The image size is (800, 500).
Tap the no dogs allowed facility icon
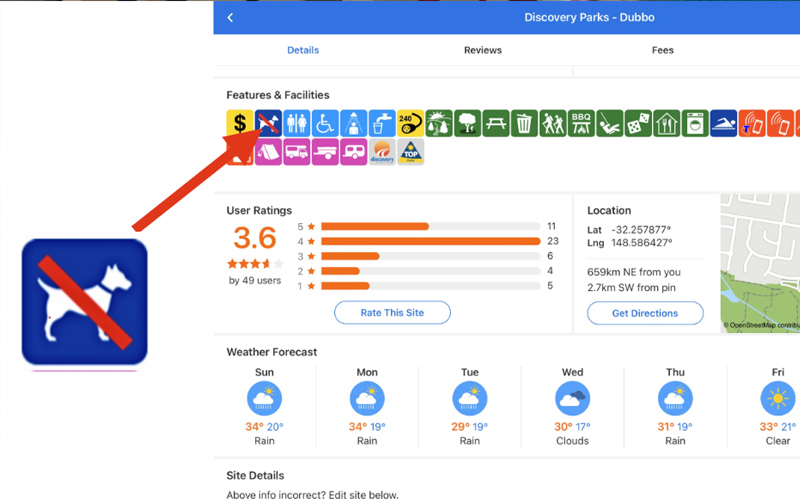click(x=268, y=123)
